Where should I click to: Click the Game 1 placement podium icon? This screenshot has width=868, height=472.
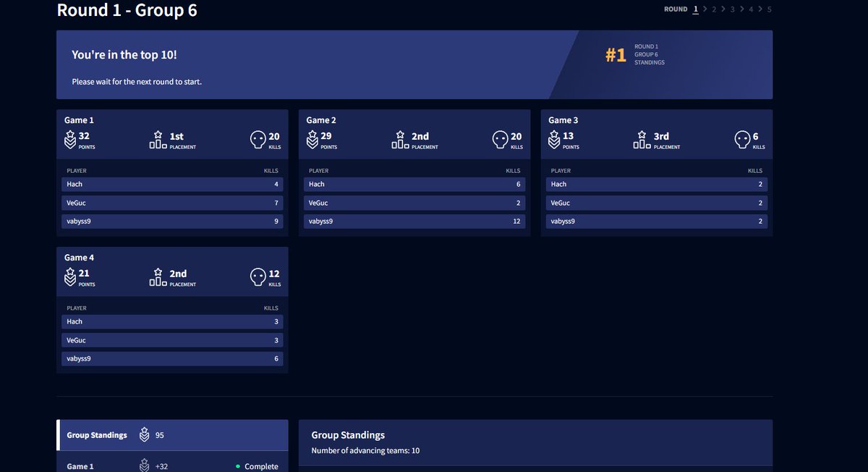tap(158, 140)
